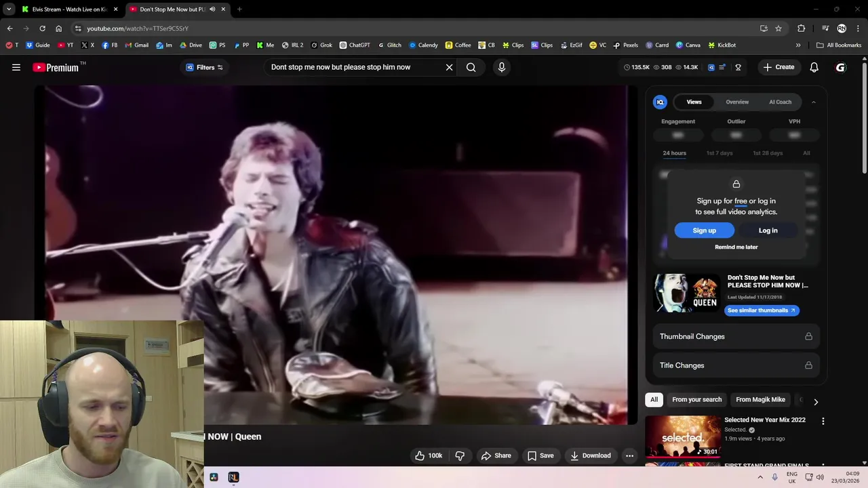Open Chrome three-dot menu
Image resolution: width=868 pixels, height=488 pixels.
[859, 28]
